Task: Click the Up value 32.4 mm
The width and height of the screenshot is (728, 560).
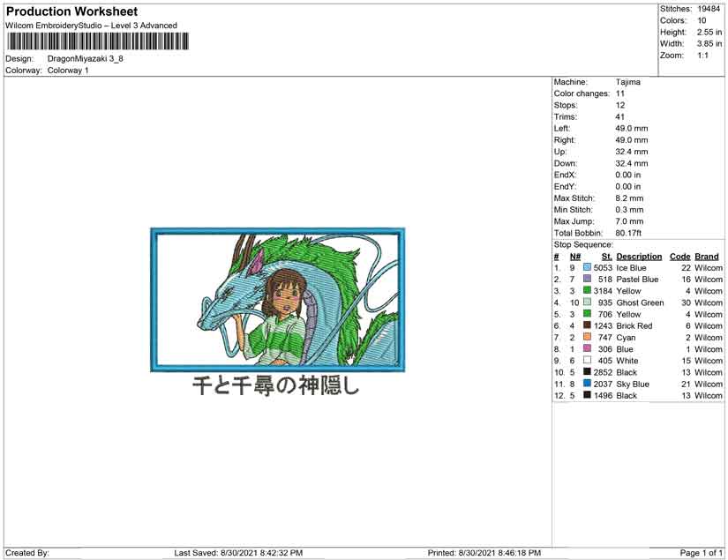Action: pos(632,152)
